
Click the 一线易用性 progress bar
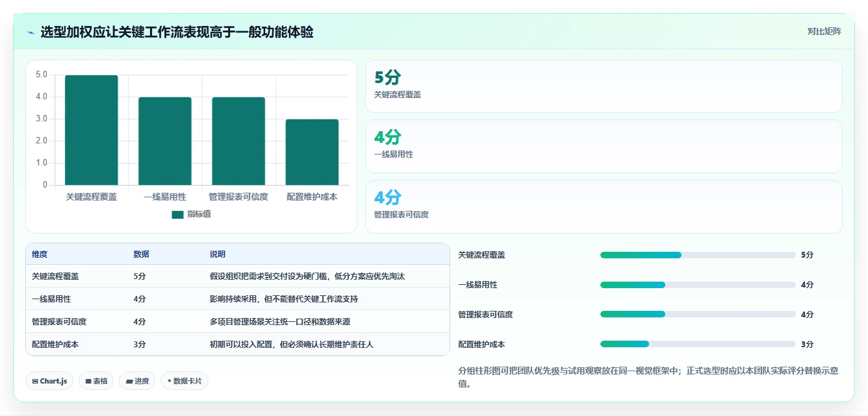coord(698,285)
